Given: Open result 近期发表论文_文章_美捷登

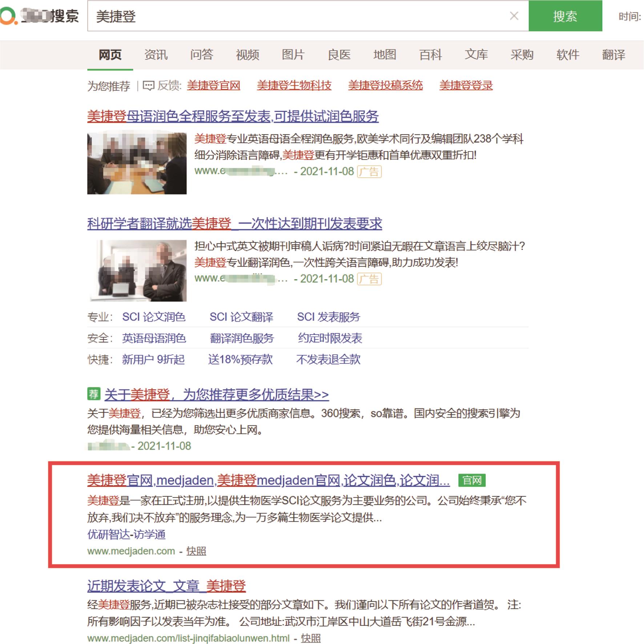Looking at the screenshot, I should tap(166, 586).
